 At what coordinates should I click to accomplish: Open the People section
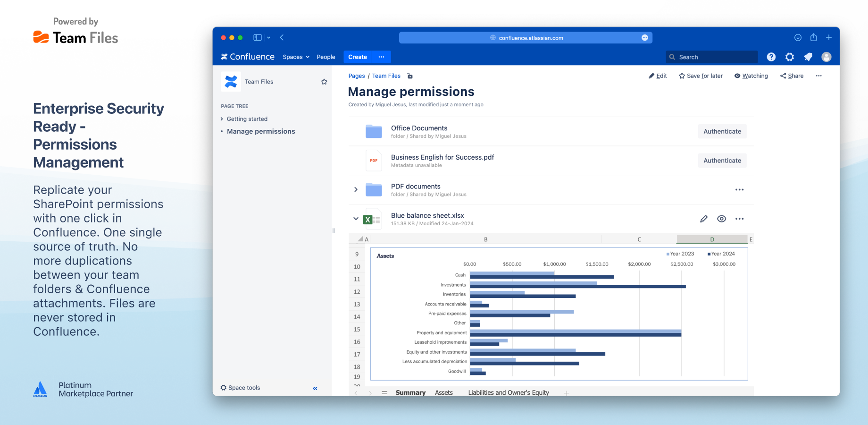pyautogui.click(x=325, y=57)
